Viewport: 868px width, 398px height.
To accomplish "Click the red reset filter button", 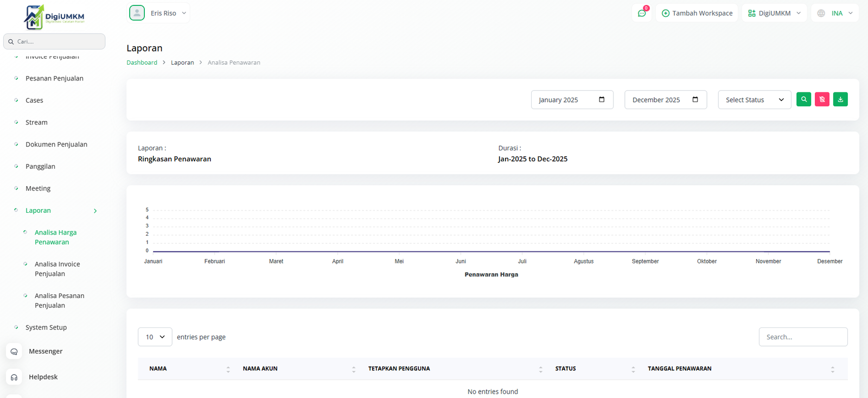I will (x=822, y=99).
